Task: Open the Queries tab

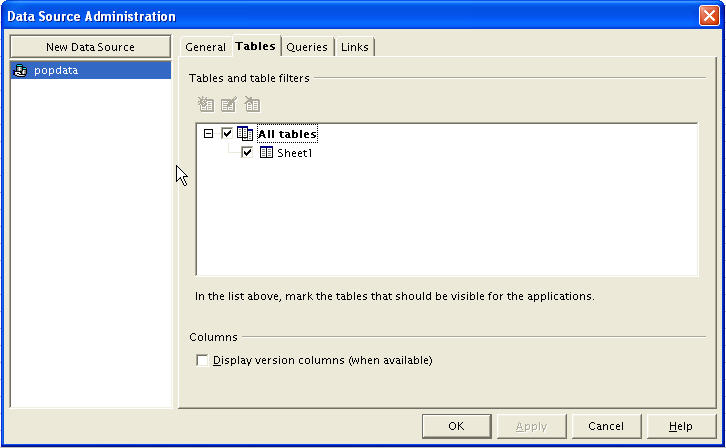Action: pyautogui.click(x=307, y=47)
